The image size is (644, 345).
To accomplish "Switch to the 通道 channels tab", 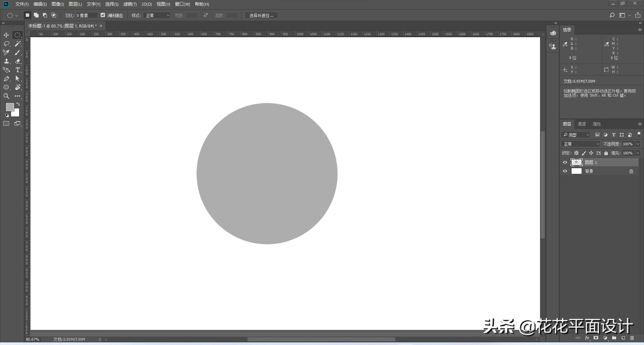I will click(582, 124).
